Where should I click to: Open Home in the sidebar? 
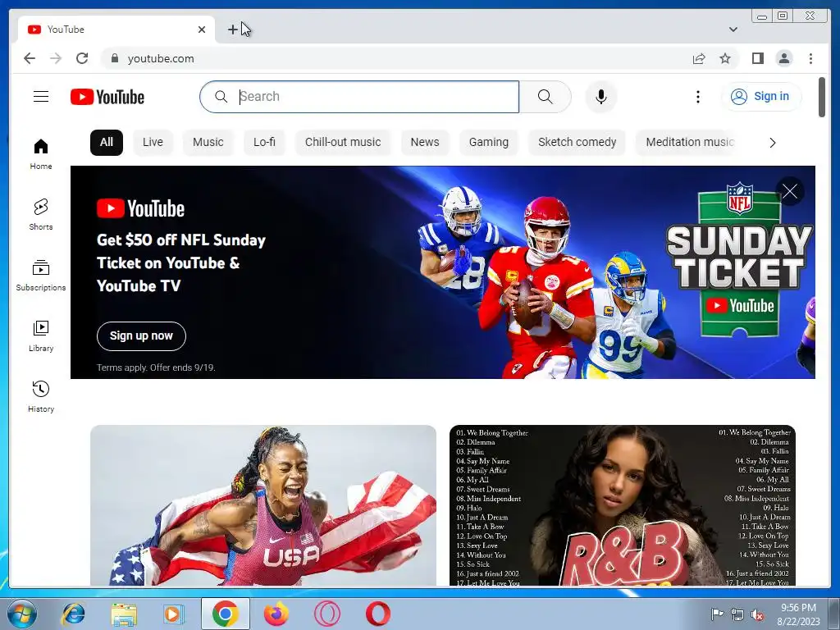pyautogui.click(x=41, y=153)
